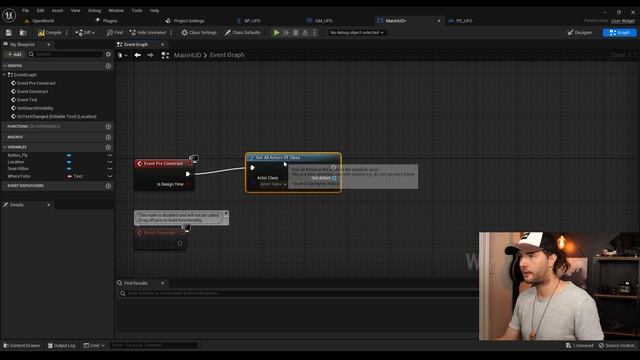
Task: Open play options three-dot menu
Action: (314, 33)
